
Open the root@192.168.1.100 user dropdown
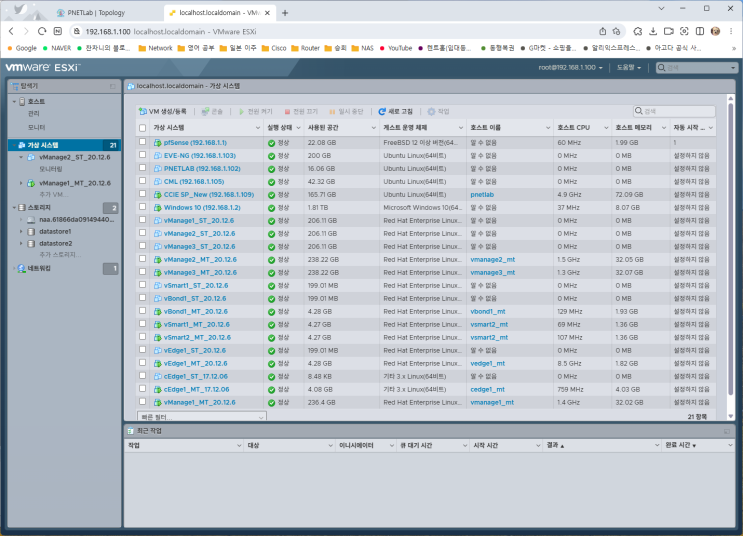tap(571, 68)
